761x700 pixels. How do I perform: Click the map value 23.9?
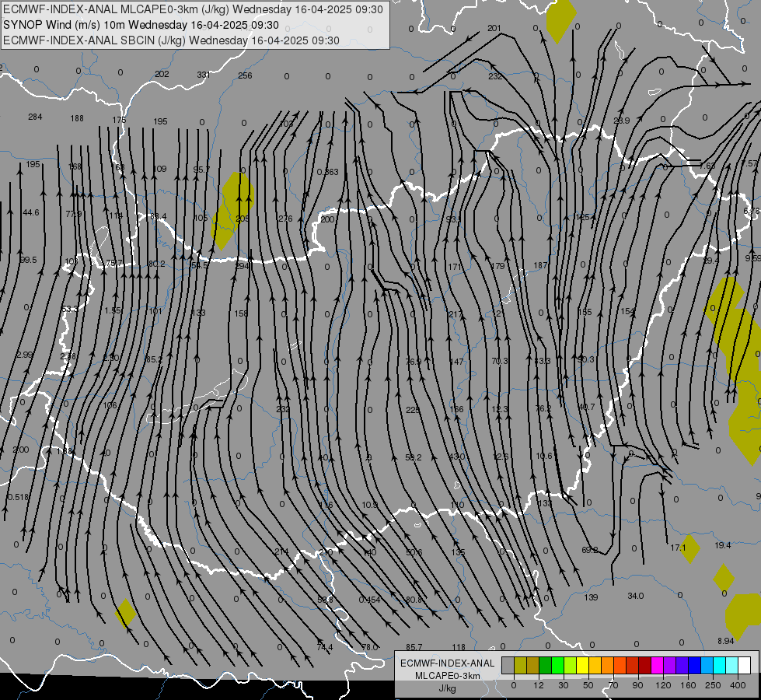pos(622,120)
